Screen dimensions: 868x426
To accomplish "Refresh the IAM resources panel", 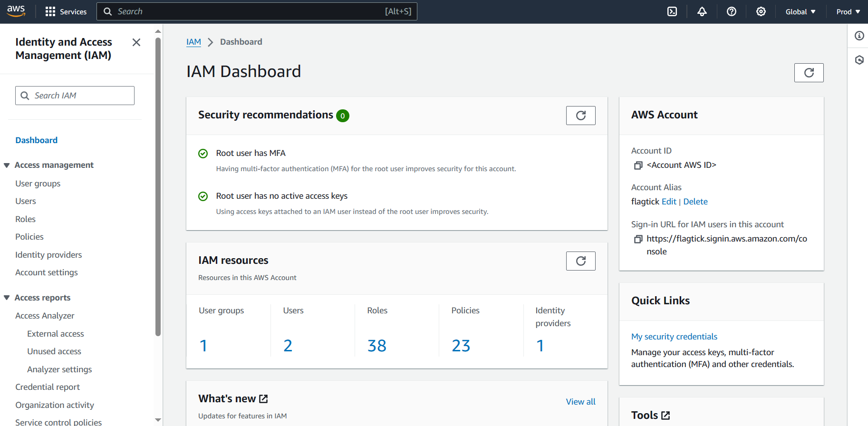I will [580, 261].
